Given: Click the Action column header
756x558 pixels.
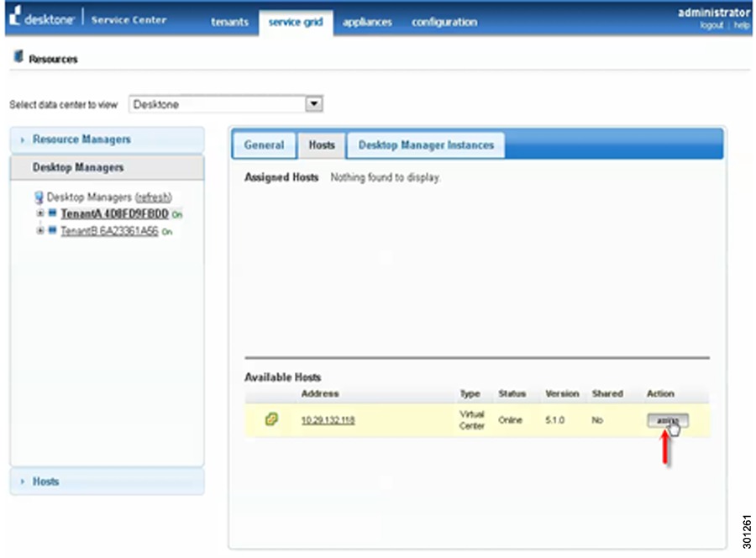Looking at the screenshot, I should point(660,393).
